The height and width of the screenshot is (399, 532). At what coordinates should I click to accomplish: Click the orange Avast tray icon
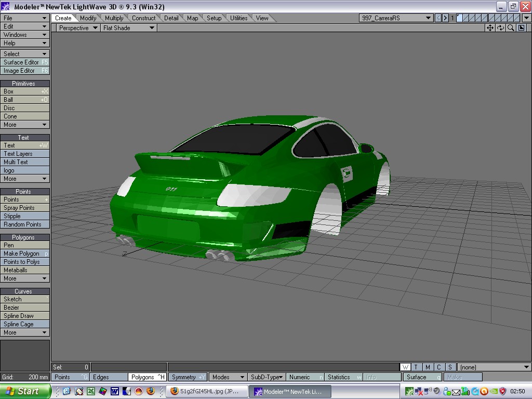[x=484, y=391]
